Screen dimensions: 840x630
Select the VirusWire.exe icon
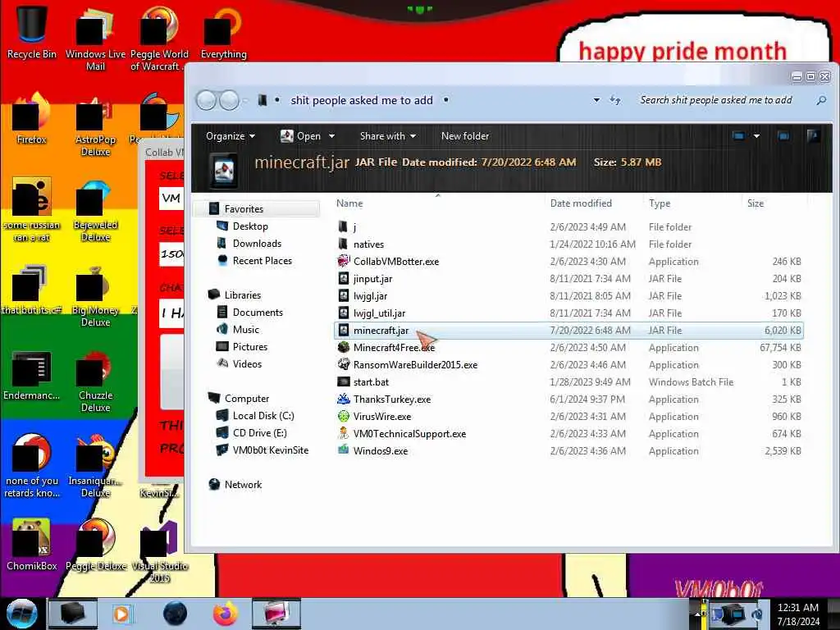[344, 416]
